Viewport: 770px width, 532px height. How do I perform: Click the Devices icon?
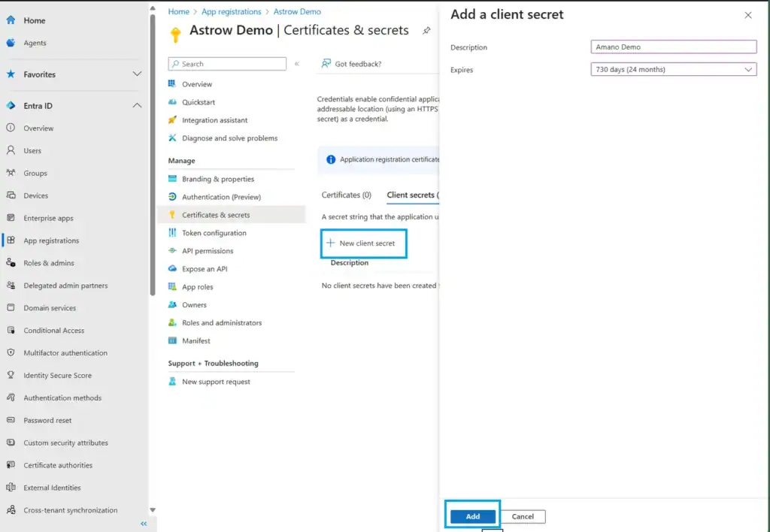tap(11, 195)
